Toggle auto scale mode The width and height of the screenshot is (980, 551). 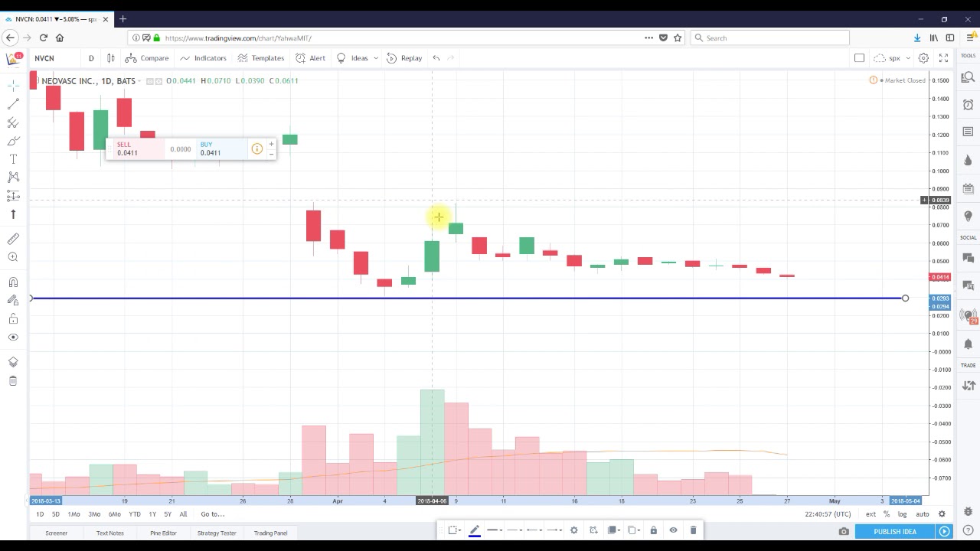tap(923, 514)
